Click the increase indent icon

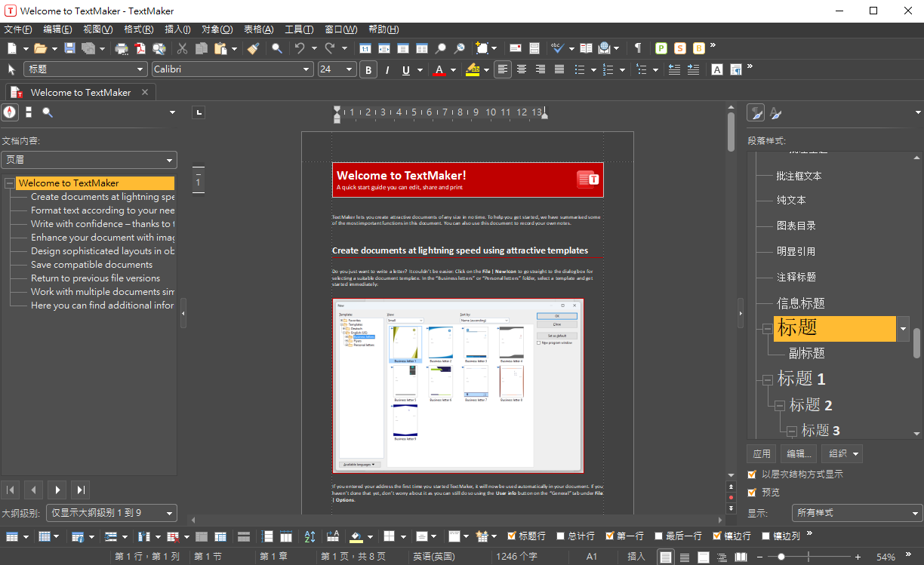pyautogui.click(x=693, y=69)
